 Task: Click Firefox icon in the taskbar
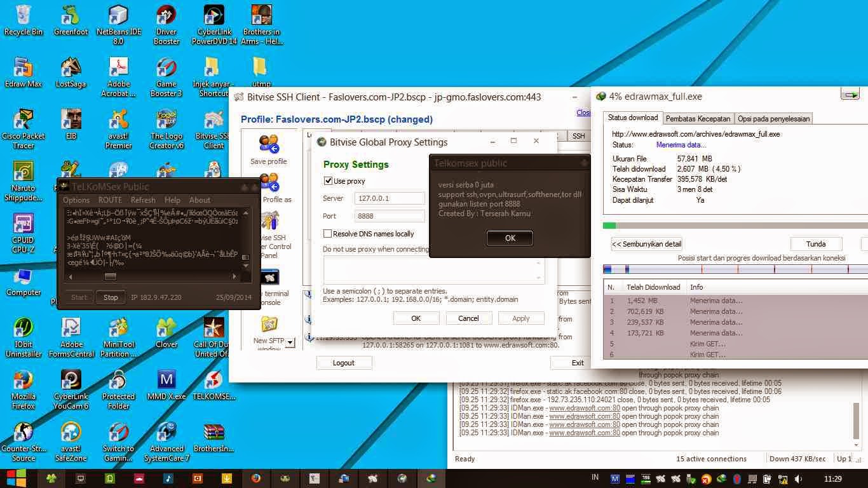(x=256, y=478)
